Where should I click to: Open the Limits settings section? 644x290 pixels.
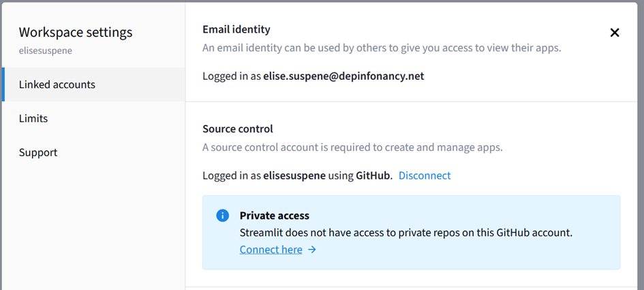coord(93,119)
